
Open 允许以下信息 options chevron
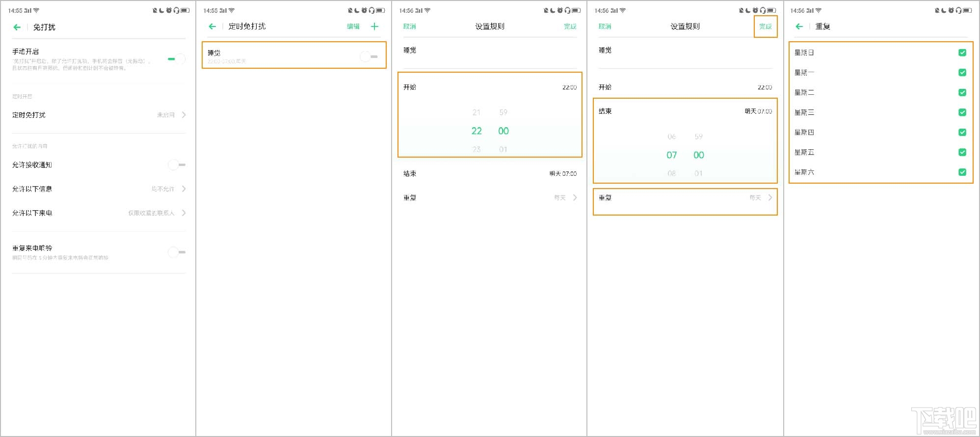coord(184,189)
